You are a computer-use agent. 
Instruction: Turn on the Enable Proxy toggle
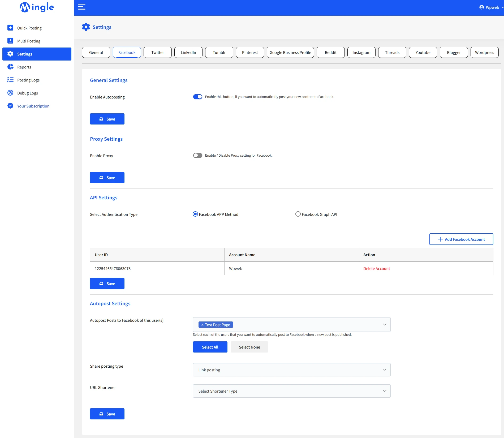click(197, 156)
